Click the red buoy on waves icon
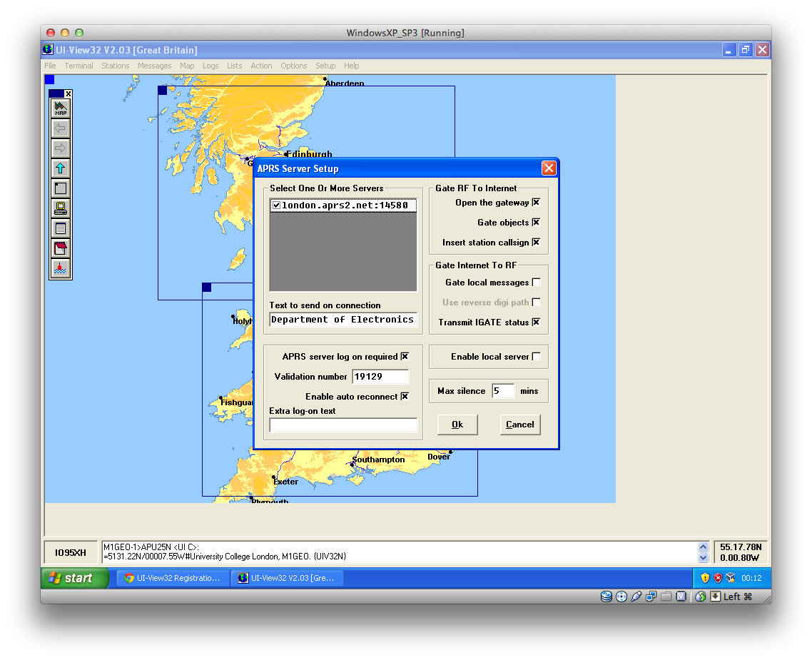Screen dimensions: 812x660 pyautogui.click(x=61, y=268)
